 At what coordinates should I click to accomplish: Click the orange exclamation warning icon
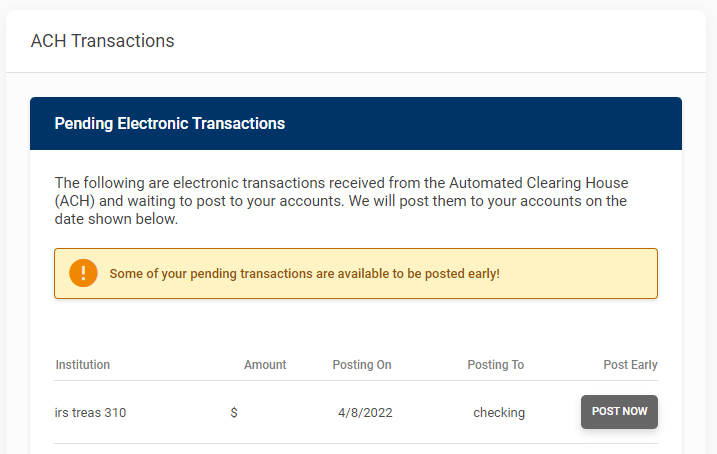[x=83, y=273]
